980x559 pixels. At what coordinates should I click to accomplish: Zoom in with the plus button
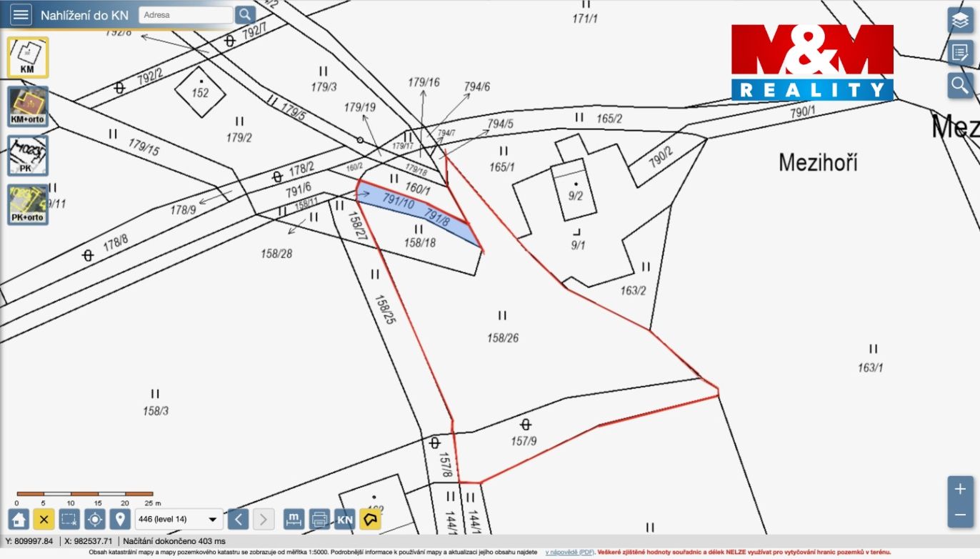[x=960, y=489]
